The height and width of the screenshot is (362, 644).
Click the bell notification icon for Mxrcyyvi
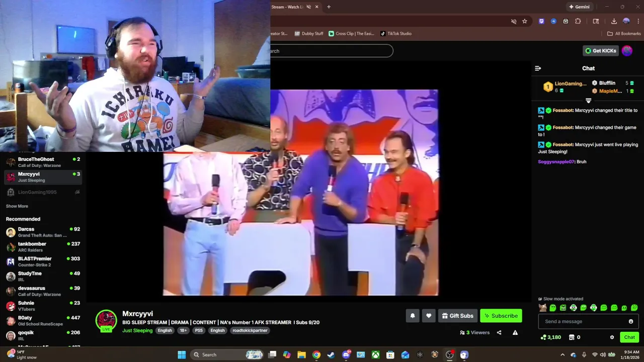point(413,316)
